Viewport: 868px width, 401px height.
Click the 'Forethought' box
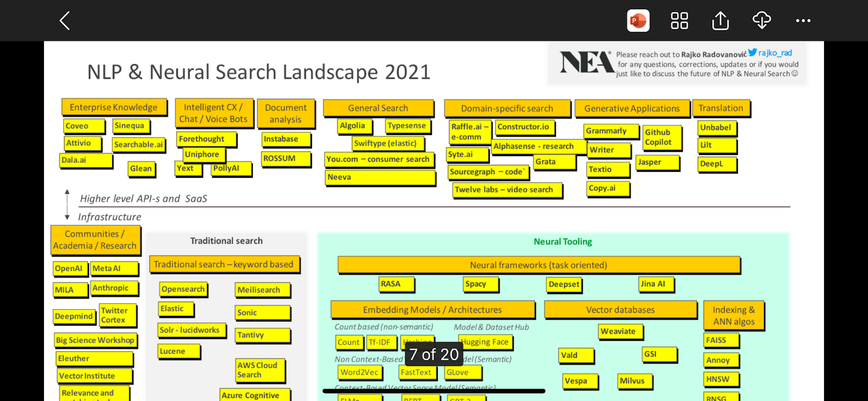(206, 139)
